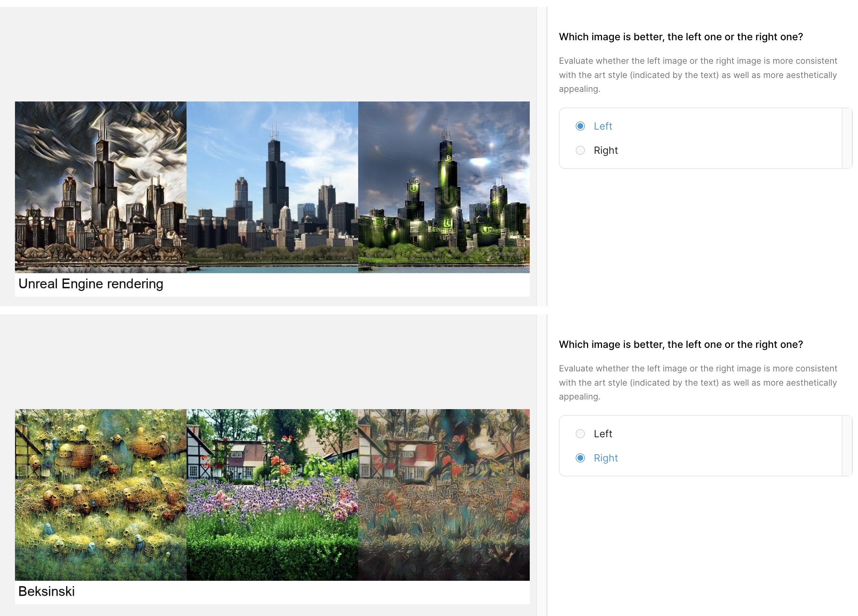Click the 'Beksinski' caption text
This screenshot has height=616, width=858.
click(47, 591)
